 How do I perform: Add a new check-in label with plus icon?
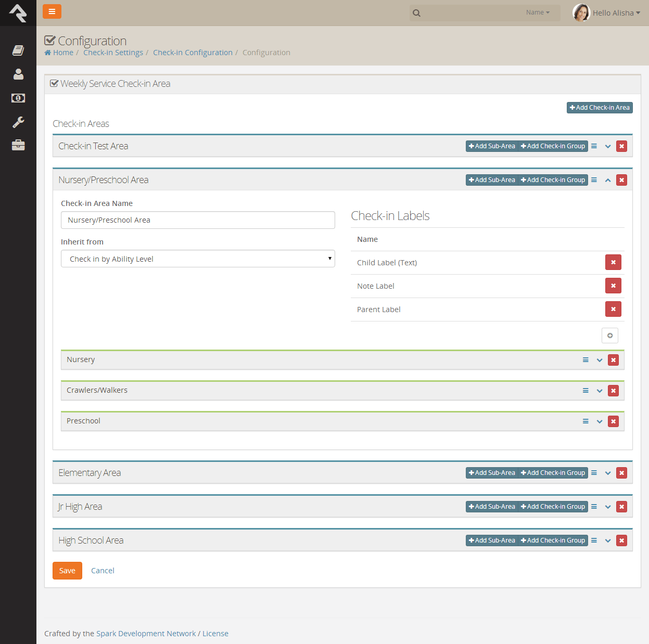[610, 336]
